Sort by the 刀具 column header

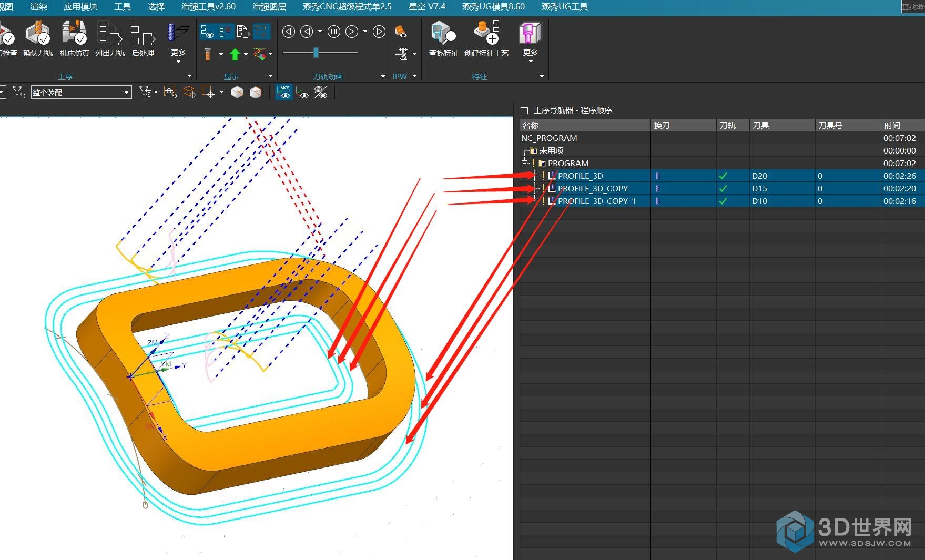coord(782,125)
